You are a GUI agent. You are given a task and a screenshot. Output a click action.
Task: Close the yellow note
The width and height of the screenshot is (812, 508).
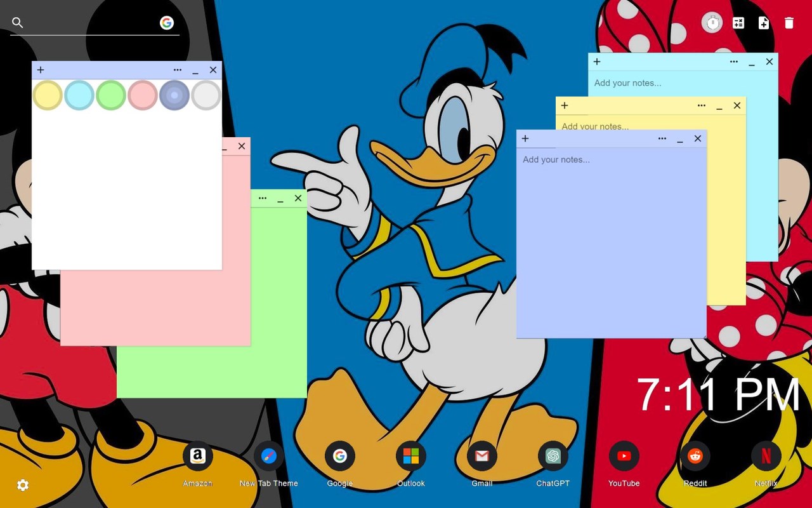click(x=737, y=105)
